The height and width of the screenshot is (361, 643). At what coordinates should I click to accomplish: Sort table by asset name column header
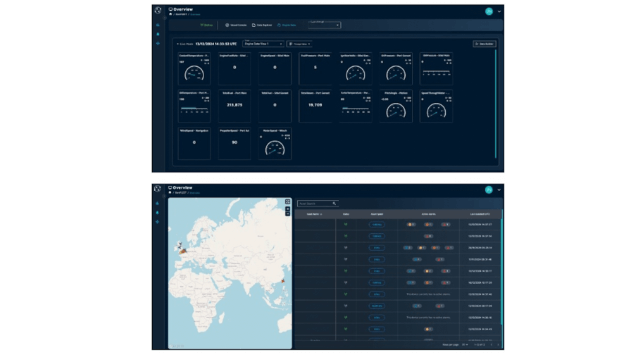coord(315,214)
